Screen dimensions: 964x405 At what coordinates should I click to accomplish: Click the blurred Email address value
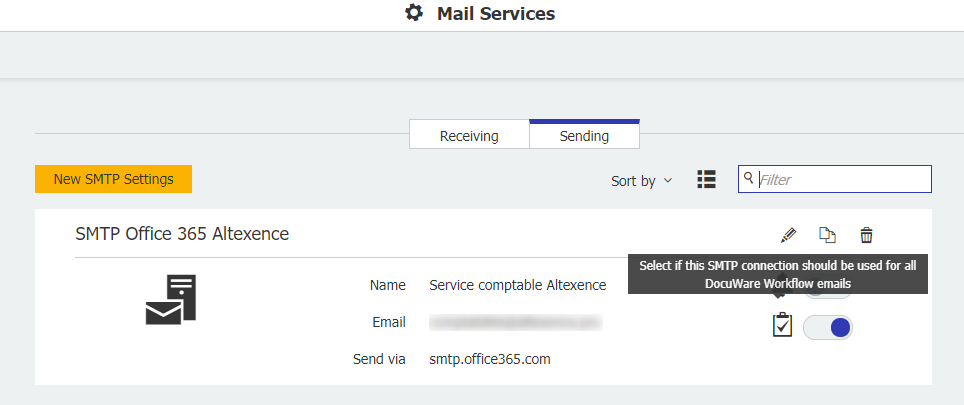515,322
